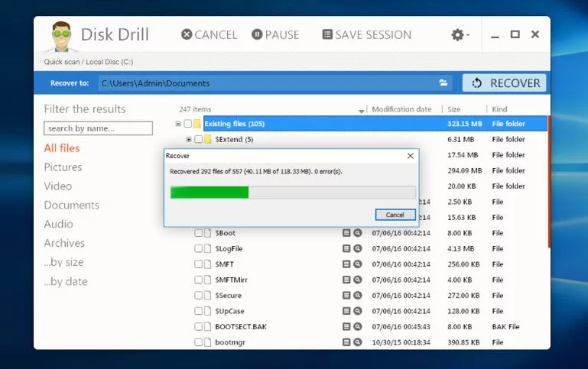Expand the $Extend (5) folder

(189, 139)
